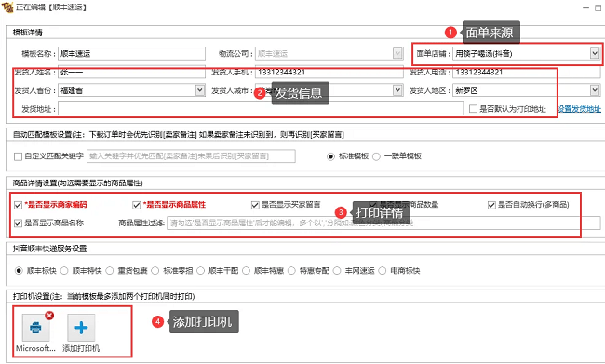
Task: Click 发货人姓名 input field
Action: (x=131, y=73)
